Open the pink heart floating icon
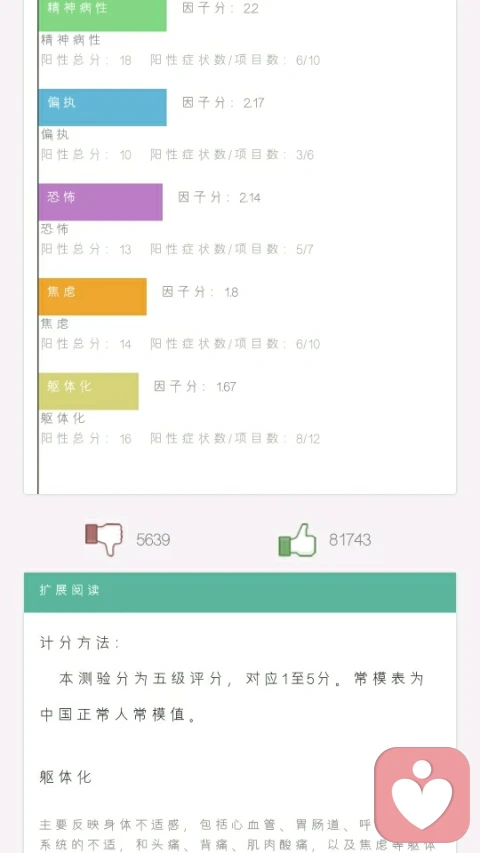Image resolution: width=480 pixels, height=853 pixels. (422, 794)
